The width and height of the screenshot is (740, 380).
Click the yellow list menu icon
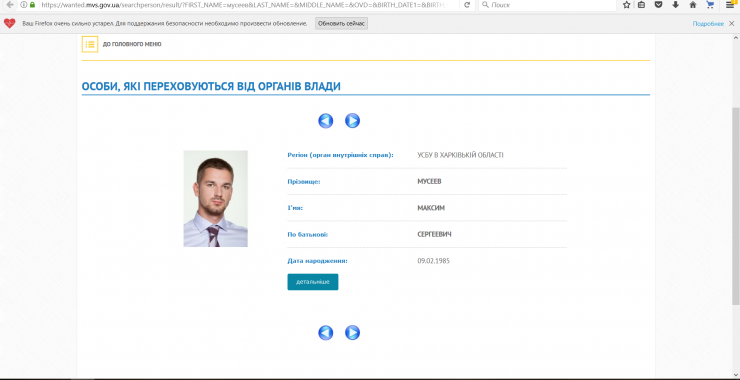[x=90, y=44]
